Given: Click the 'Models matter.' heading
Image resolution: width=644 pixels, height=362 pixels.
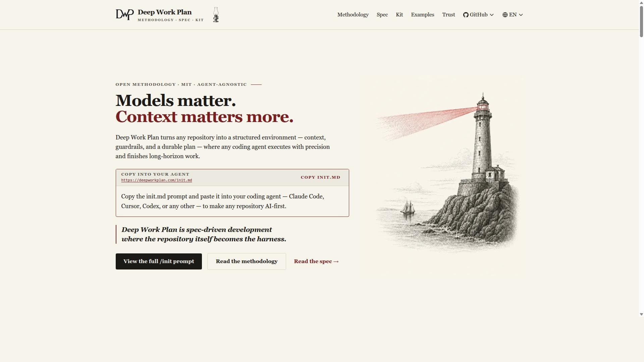Looking at the screenshot, I should (x=176, y=101).
